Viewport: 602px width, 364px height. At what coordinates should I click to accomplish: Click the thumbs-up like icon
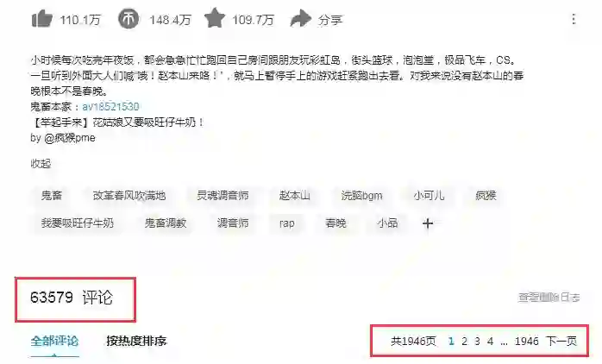coord(41,18)
